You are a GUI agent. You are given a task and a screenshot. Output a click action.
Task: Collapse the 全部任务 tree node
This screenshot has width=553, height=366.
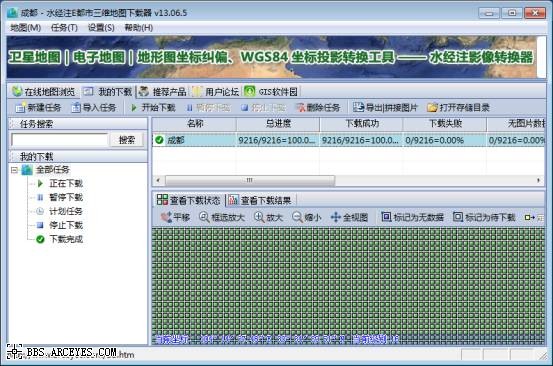(x=14, y=170)
